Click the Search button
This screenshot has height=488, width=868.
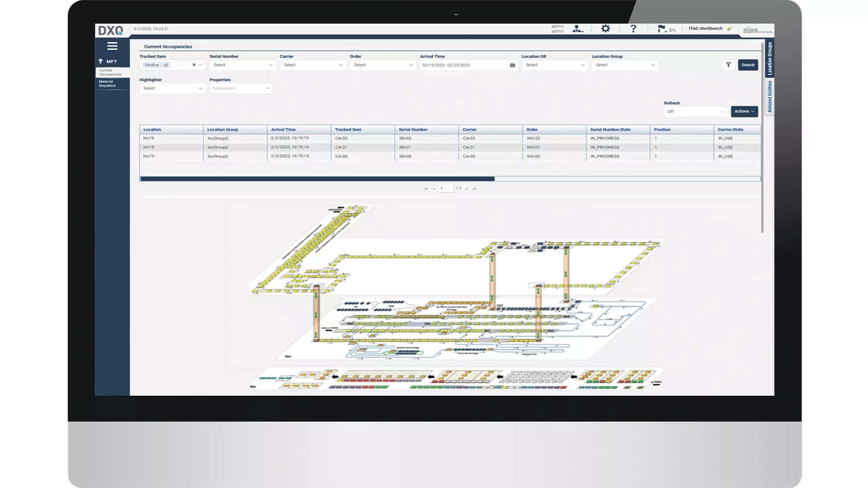748,65
